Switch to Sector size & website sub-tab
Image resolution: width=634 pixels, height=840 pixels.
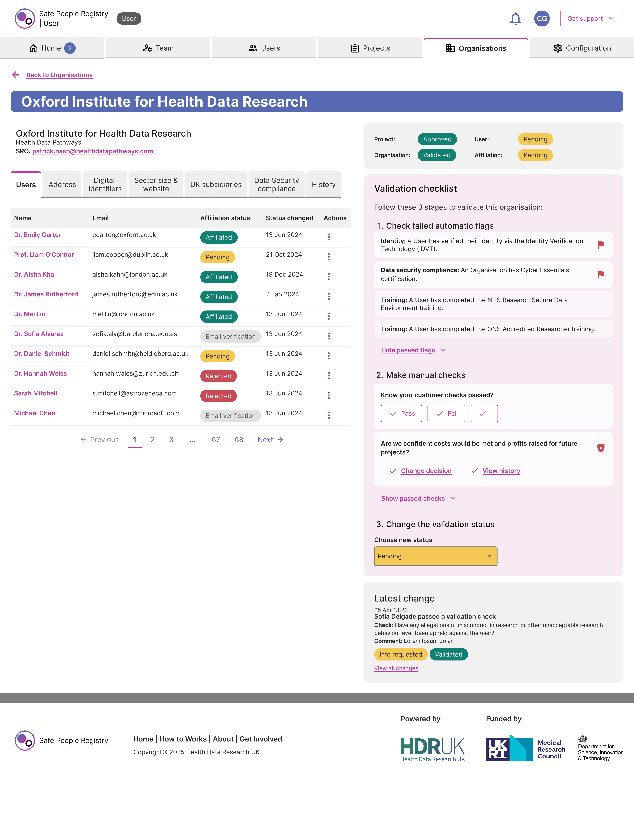point(156,185)
